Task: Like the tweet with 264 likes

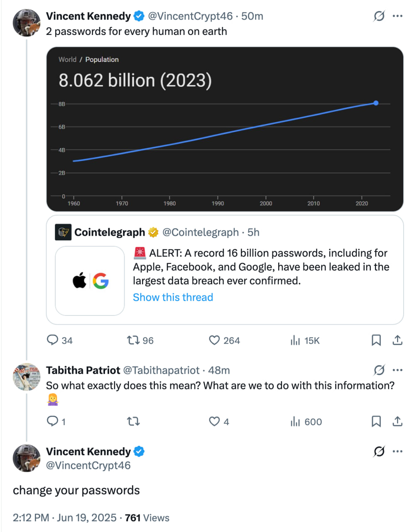Action: pyautogui.click(x=214, y=340)
